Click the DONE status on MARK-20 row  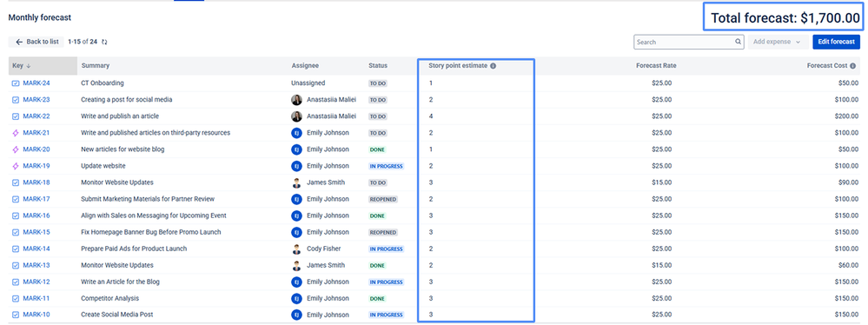coord(378,149)
